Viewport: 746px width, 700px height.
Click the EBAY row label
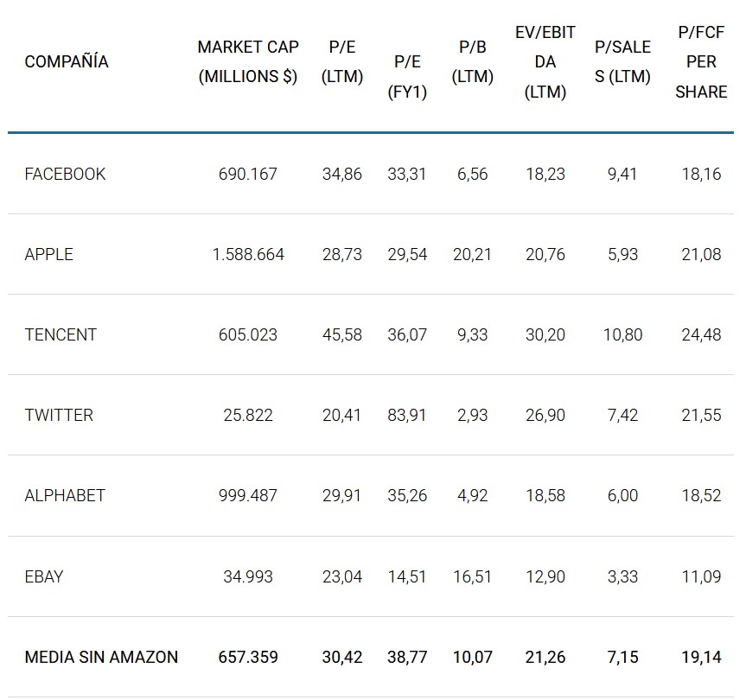coord(44,576)
